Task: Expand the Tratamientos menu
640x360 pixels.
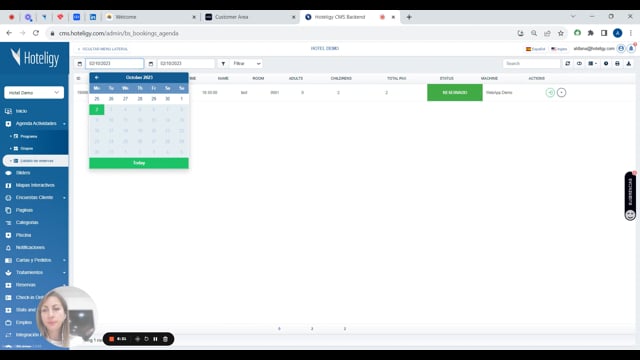Action: tap(64, 273)
